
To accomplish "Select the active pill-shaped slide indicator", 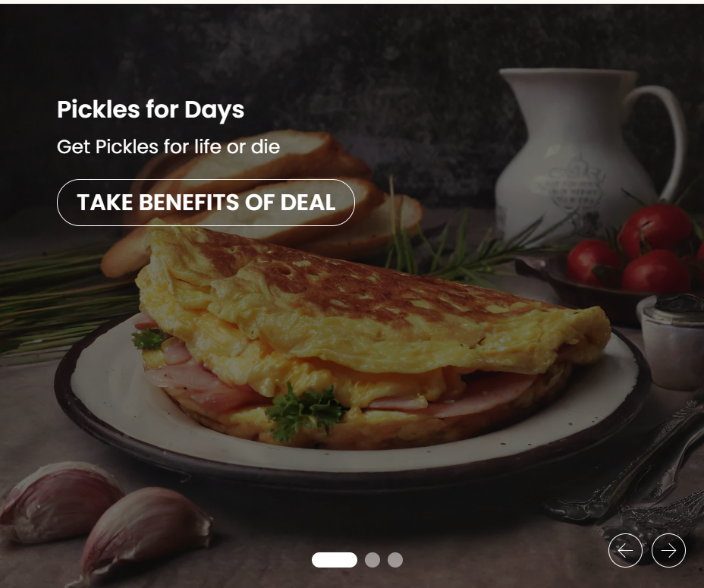I will [335, 560].
